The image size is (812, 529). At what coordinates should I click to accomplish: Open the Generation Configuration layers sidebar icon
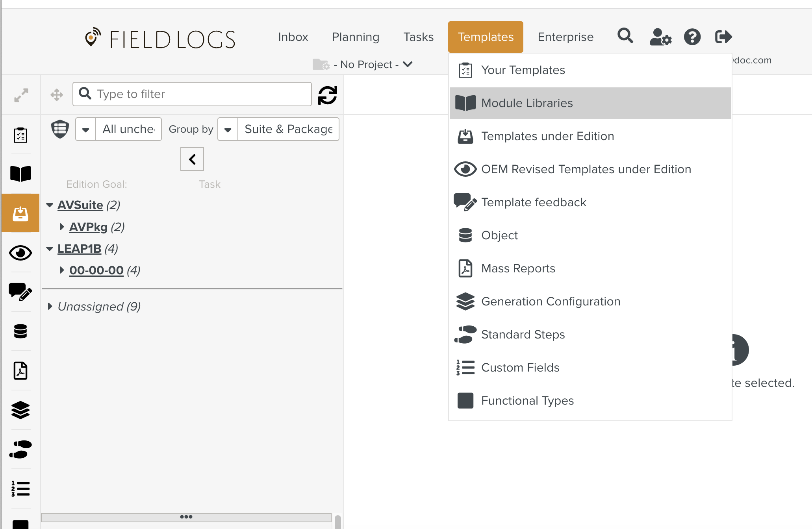click(20, 410)
